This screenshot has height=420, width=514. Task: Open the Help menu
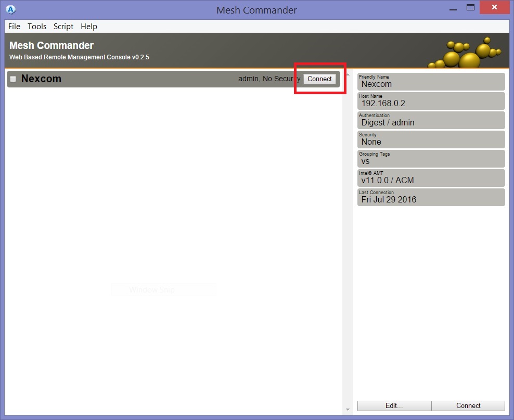pos(89,26)
